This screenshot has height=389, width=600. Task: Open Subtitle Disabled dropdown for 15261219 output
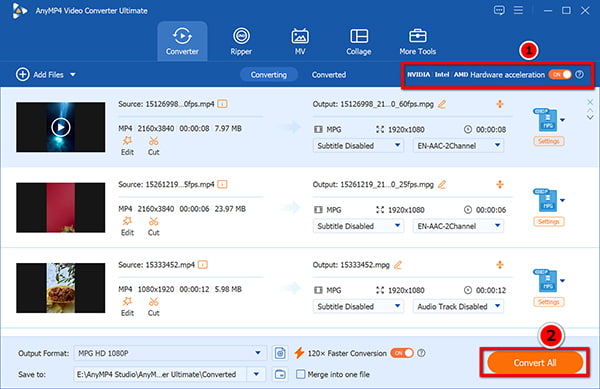[x=358, y=226]
